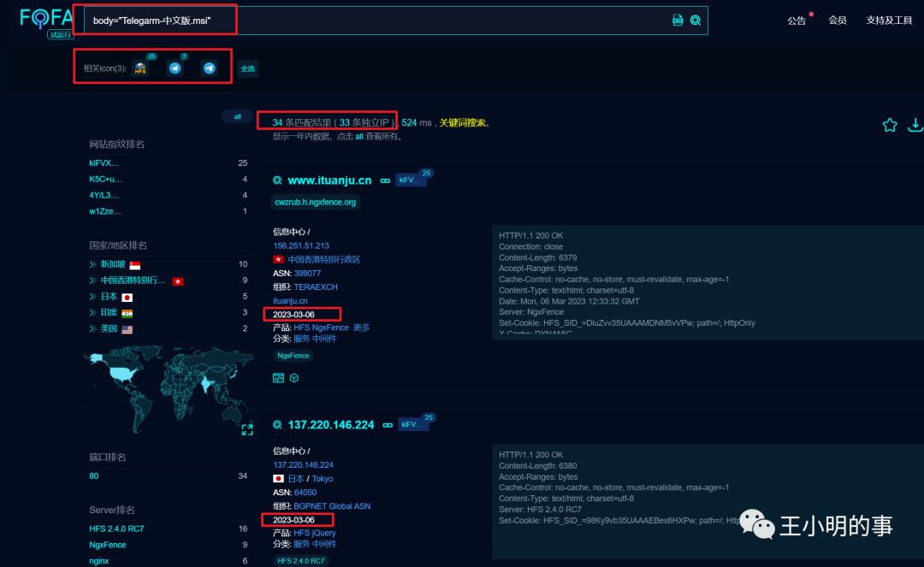924x567 pixels.
Task: Click the cwzrub.h.ngxfence.org domain tag
Action: 315,202
